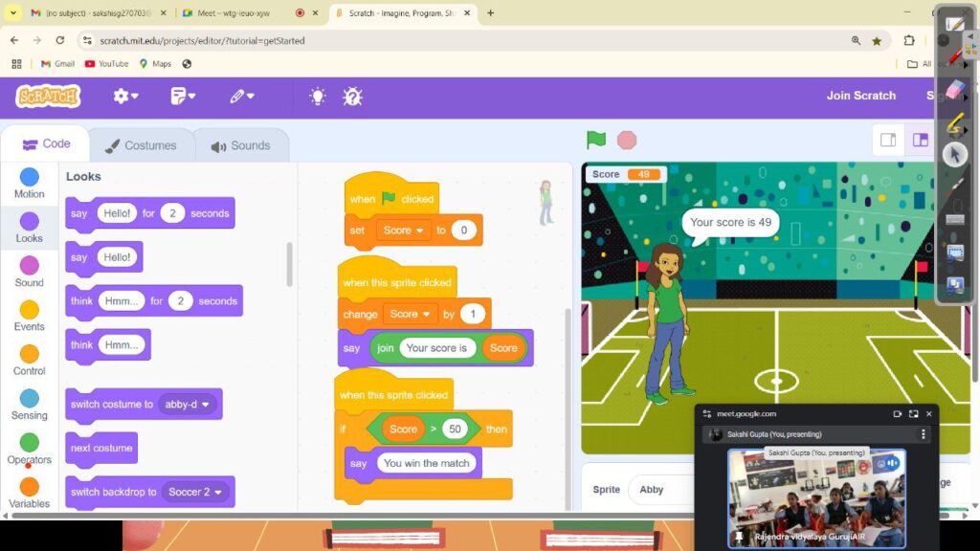Click the green flag to run
This screenshot has width=980, height=551.
(x=595, y=140)
